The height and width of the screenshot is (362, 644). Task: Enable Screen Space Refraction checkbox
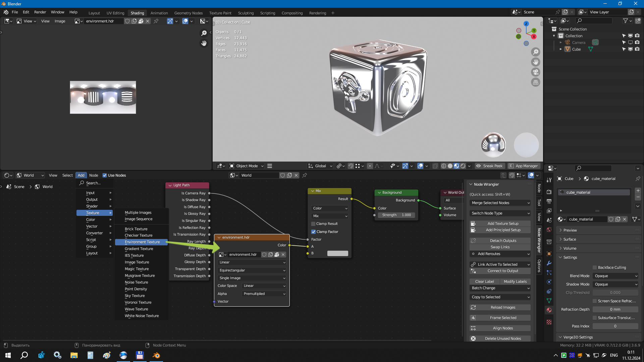click(595, 301)
